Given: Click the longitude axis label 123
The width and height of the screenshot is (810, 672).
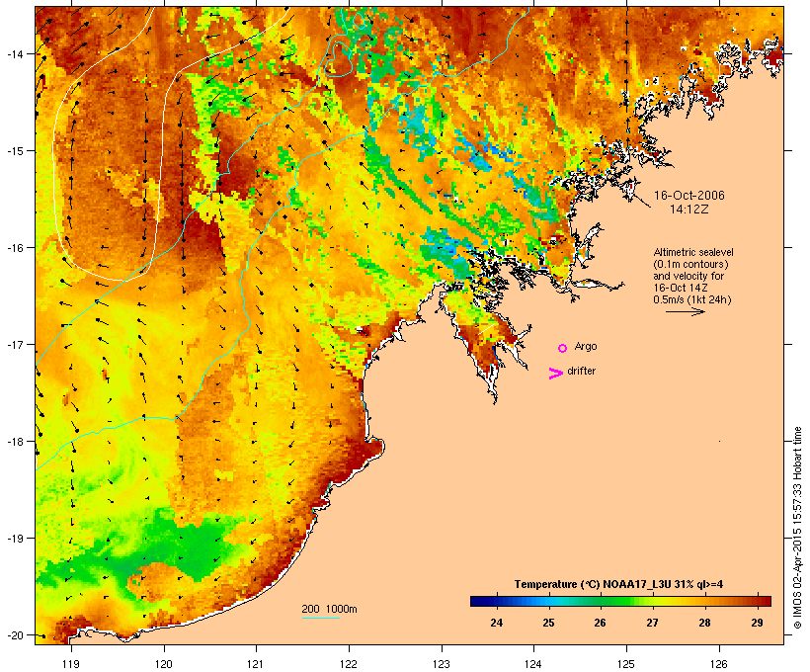Looking at the screenshot, I should tap(442, 664).
